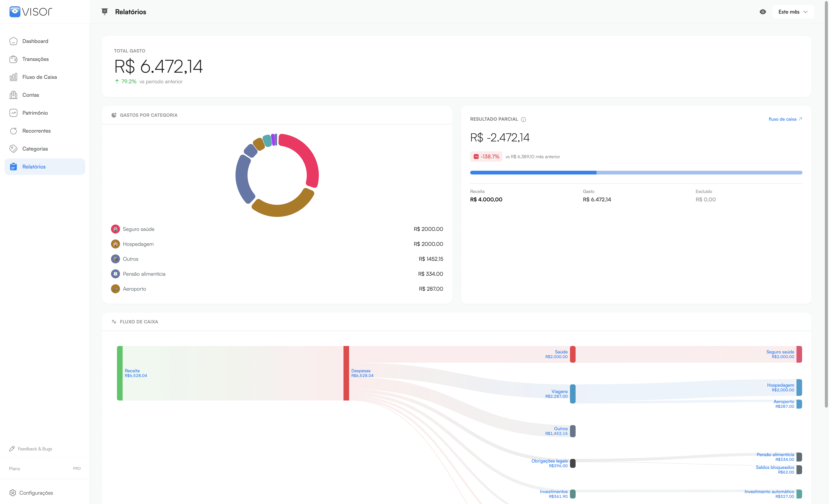The height and width of the screenshot is (504, 829).
Task: Click the Categorias tag icon
Action: [x=13, y=149]
